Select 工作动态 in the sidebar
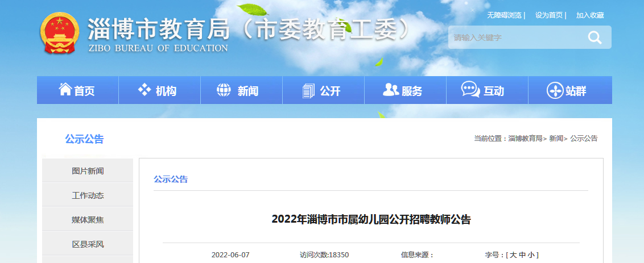 coord(88,195)
